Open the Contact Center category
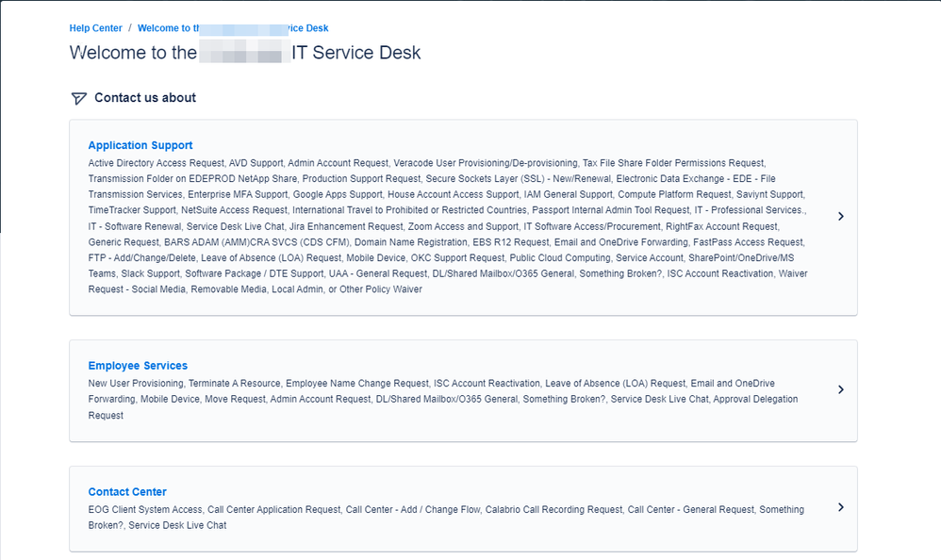The image size is (941, 560). point(127,491)
